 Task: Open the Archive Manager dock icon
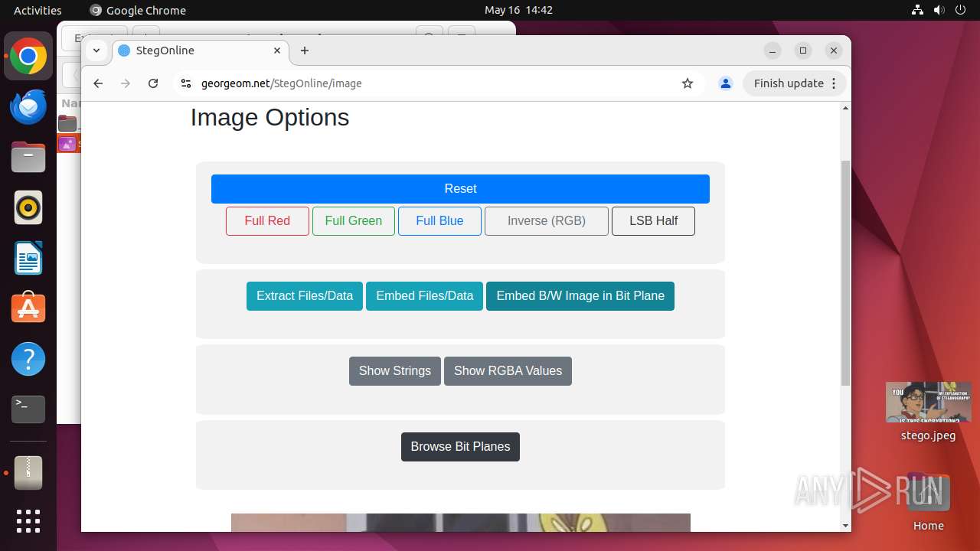click(x=28, y=473)
